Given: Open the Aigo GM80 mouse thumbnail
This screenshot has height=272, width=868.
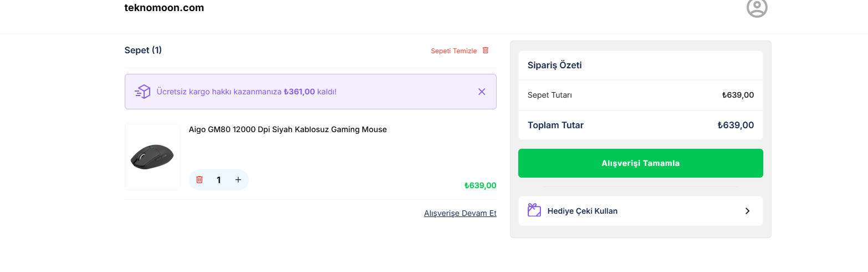Looking at the screenshot, I should tap(152, 157).
